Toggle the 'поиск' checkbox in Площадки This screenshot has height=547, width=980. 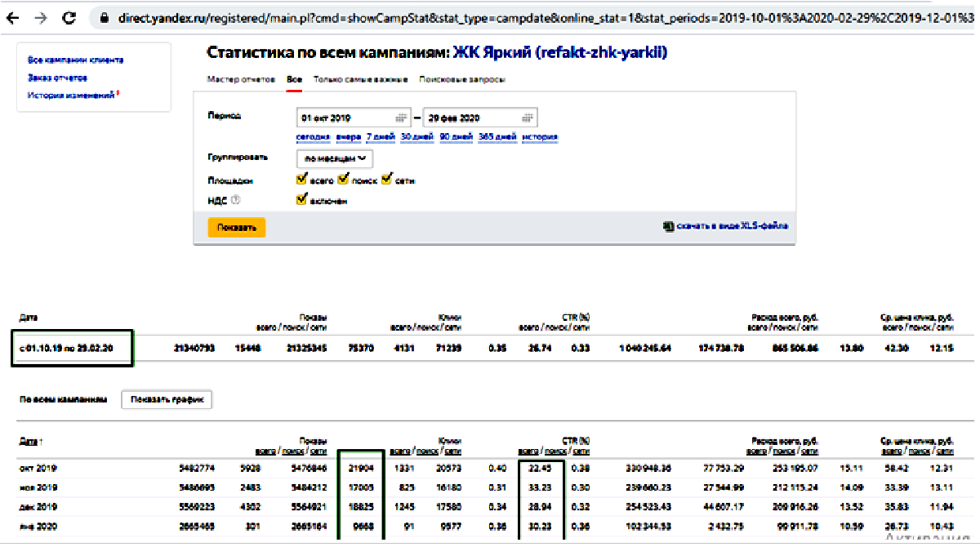click(343, 180)
